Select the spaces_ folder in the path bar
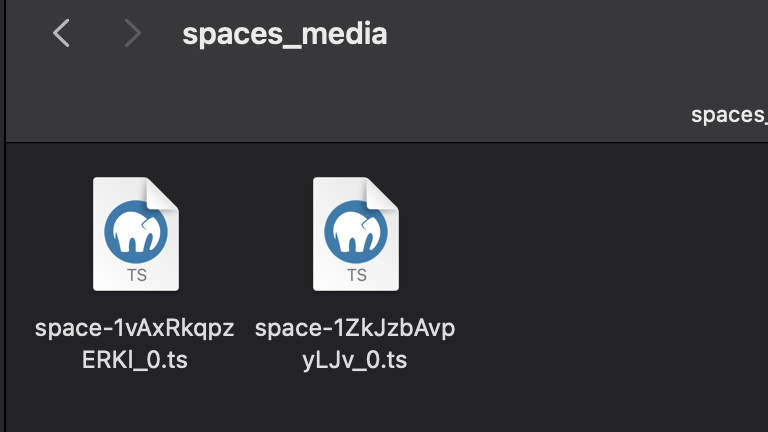 (729, 115)
